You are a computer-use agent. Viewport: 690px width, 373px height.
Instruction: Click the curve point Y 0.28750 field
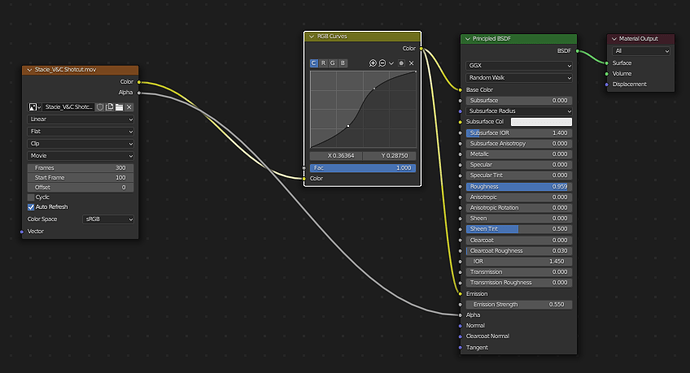(x=389, y=156)
